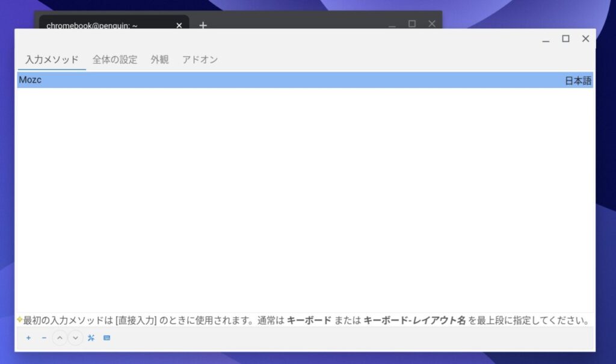
Task: Move Mozc down in the list
Action: click(75, 338)
